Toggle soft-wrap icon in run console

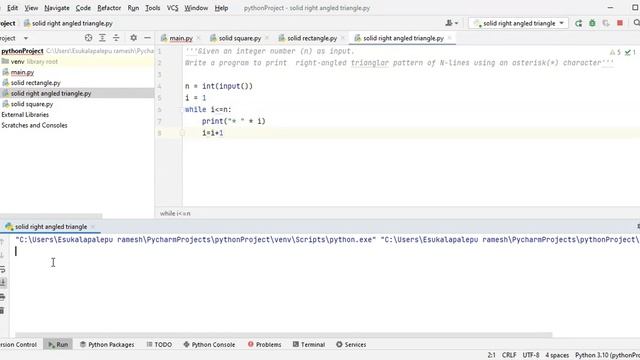click(x=3, y=269)
